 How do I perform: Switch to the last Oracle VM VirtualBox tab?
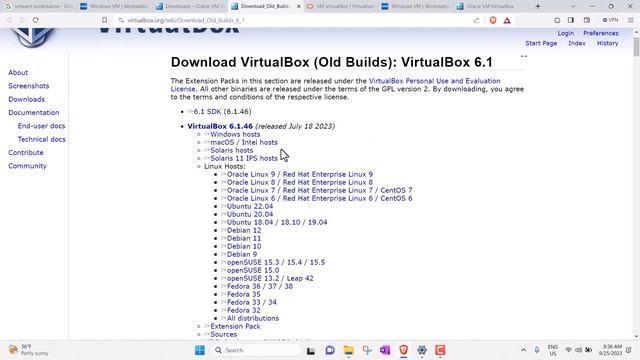pyautogui.click(x=491, y=6)
